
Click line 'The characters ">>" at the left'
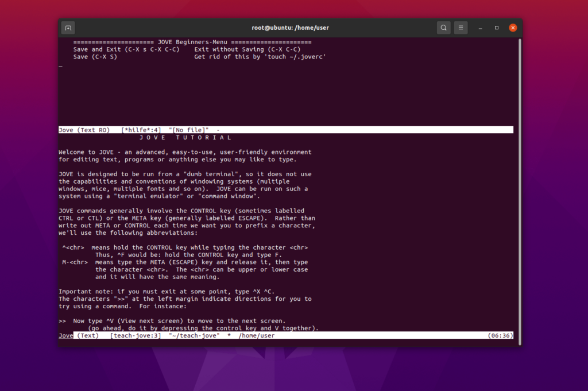coord(185,299)
